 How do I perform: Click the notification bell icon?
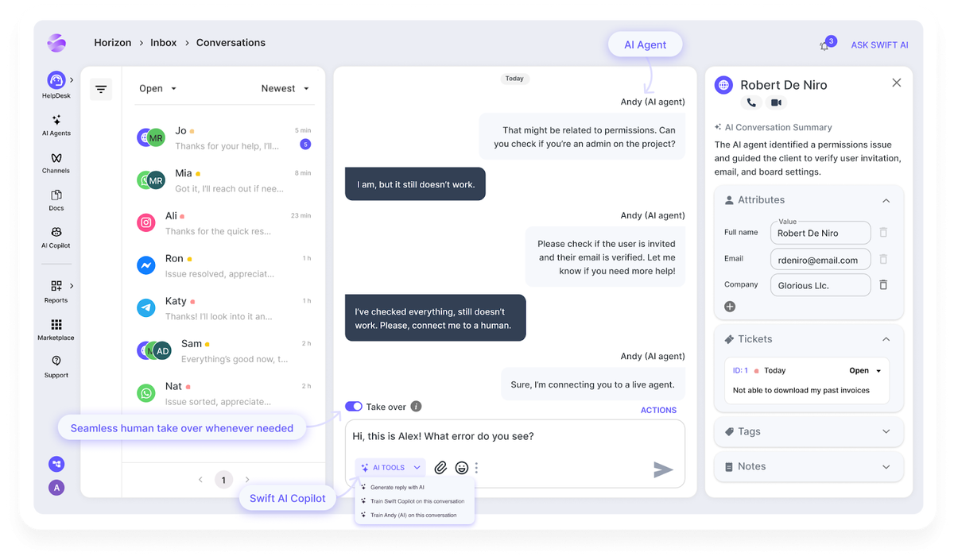(824, 46)
